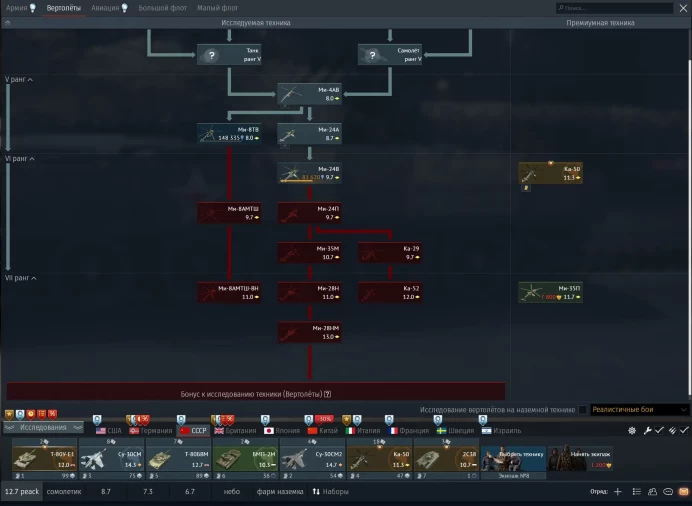
Task: Click the Самолёт ранг V requirement box
Action: [390, 55]
